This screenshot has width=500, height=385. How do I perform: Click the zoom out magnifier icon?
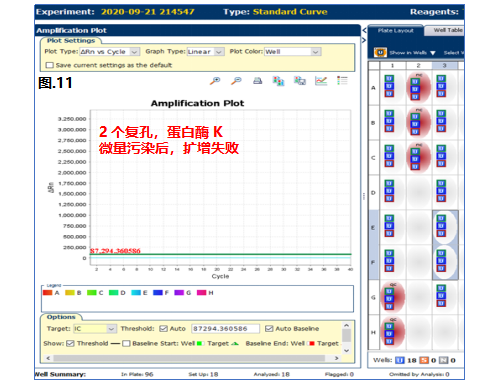pyautogui.click(x=236, y=81)
